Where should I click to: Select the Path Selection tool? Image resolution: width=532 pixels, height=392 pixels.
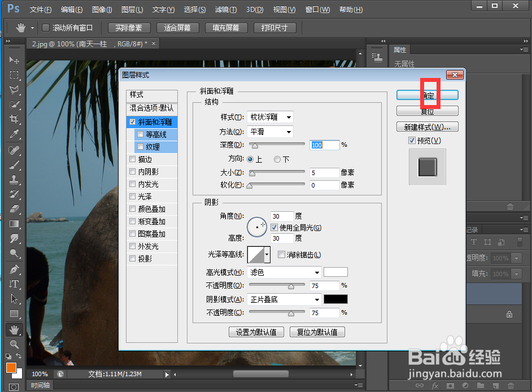click(x=14, y=299)
